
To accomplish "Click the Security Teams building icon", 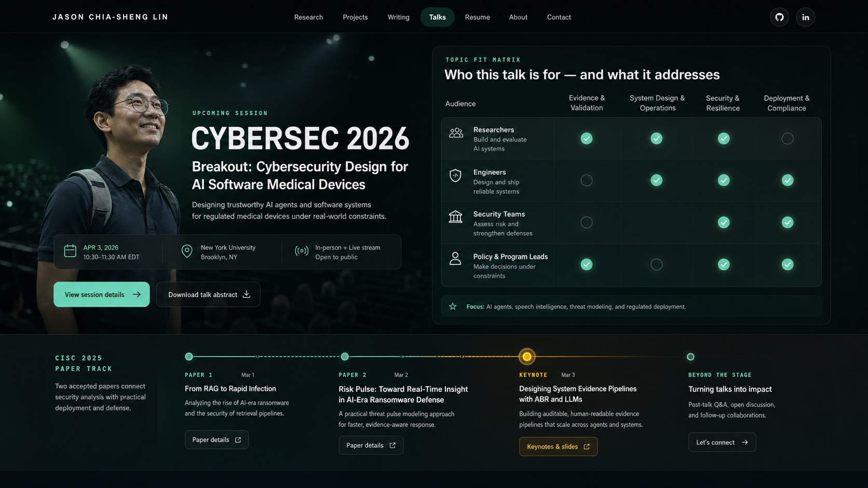I will tap(455, 216).
